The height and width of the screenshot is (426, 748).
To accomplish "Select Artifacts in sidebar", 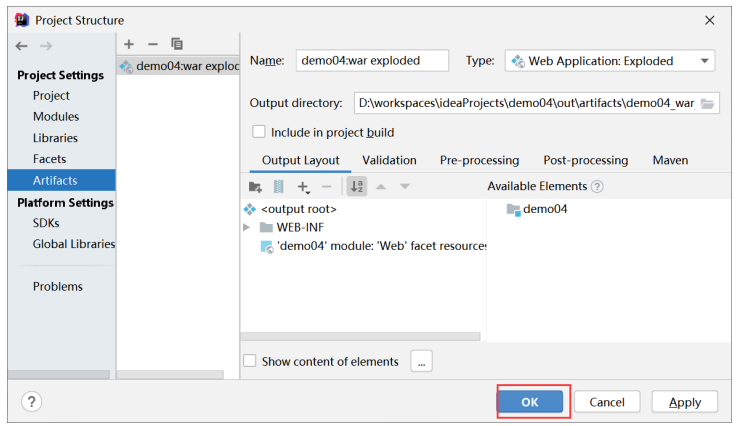I will coord(62,180).
